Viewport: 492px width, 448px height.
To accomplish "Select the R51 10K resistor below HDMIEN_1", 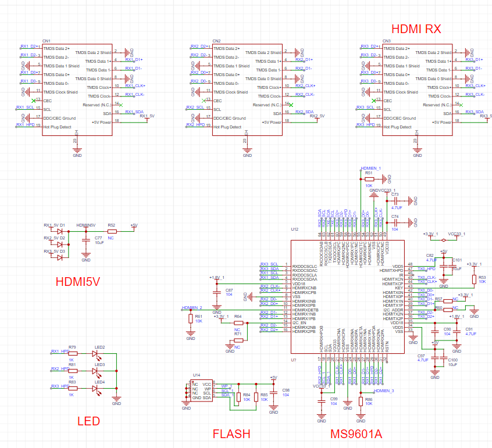I will [x=369, y=180].
